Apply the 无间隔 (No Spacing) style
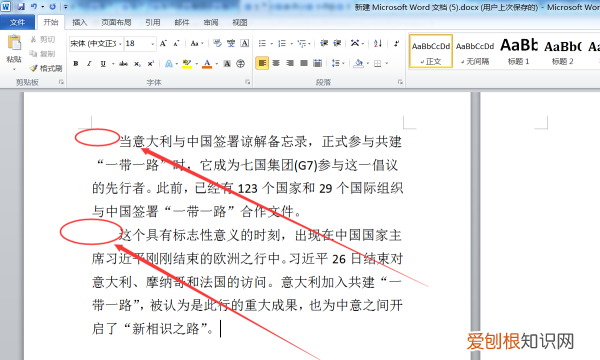 tap(475, 51)
